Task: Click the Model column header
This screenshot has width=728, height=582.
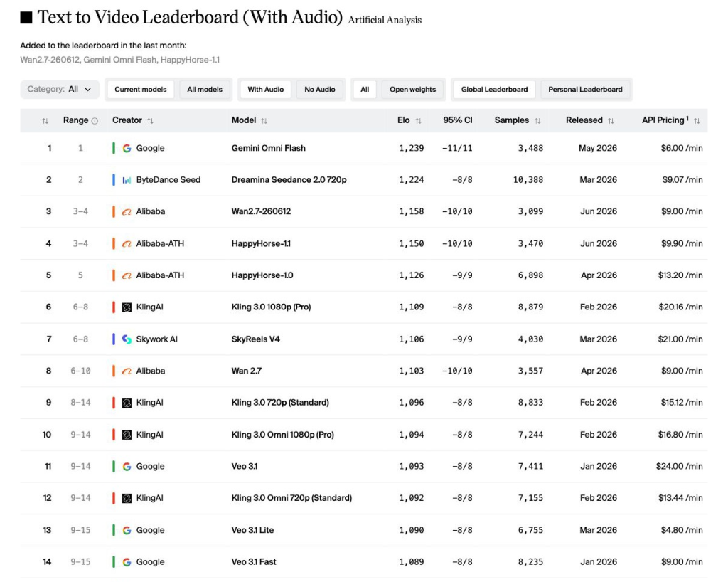Action: click(244, 120)
